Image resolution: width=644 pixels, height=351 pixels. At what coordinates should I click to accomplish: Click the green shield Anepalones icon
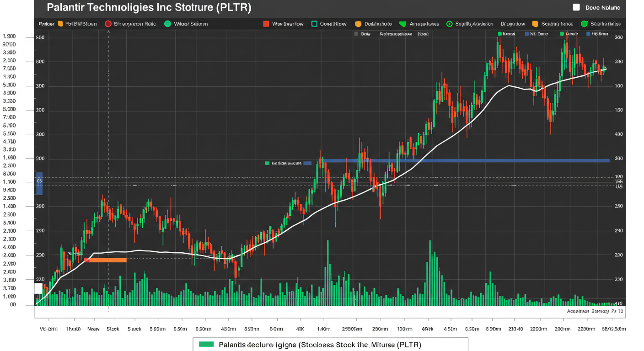(x=402, y=24)
